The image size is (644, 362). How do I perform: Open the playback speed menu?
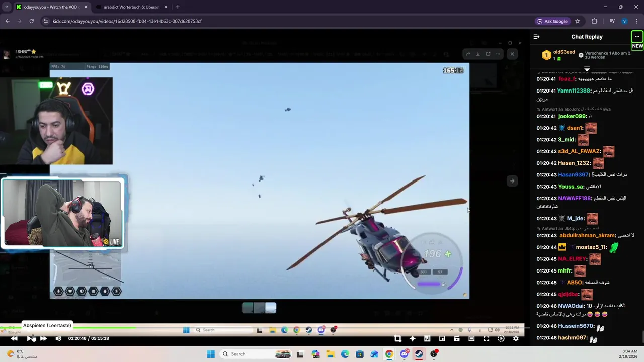pyautogui.click(x=501, y=338)
